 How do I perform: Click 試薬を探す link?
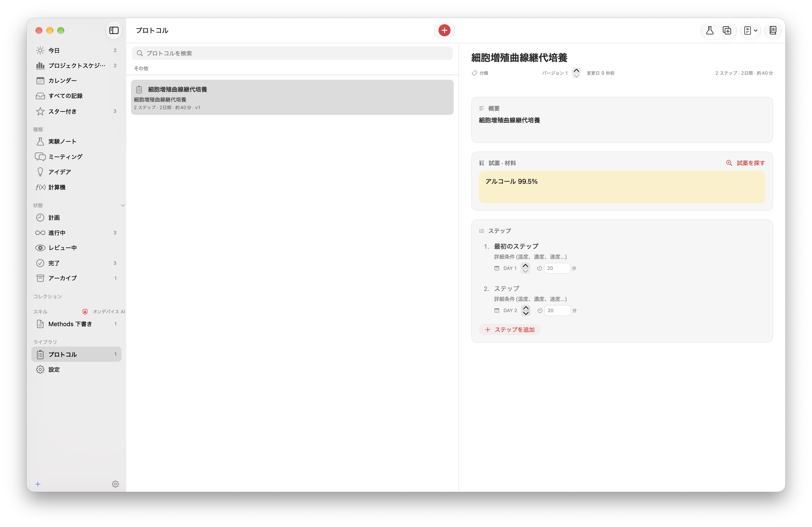click(746, 163)
